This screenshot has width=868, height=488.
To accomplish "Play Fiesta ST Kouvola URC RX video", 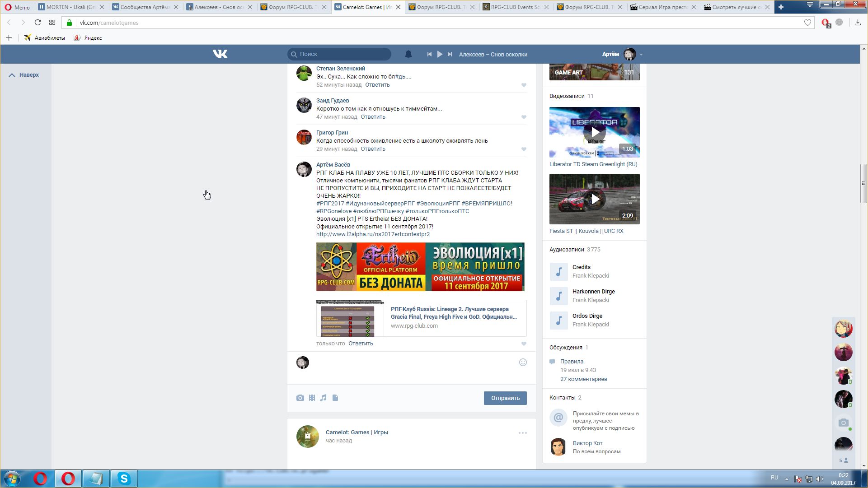I will tap(595, 199).
